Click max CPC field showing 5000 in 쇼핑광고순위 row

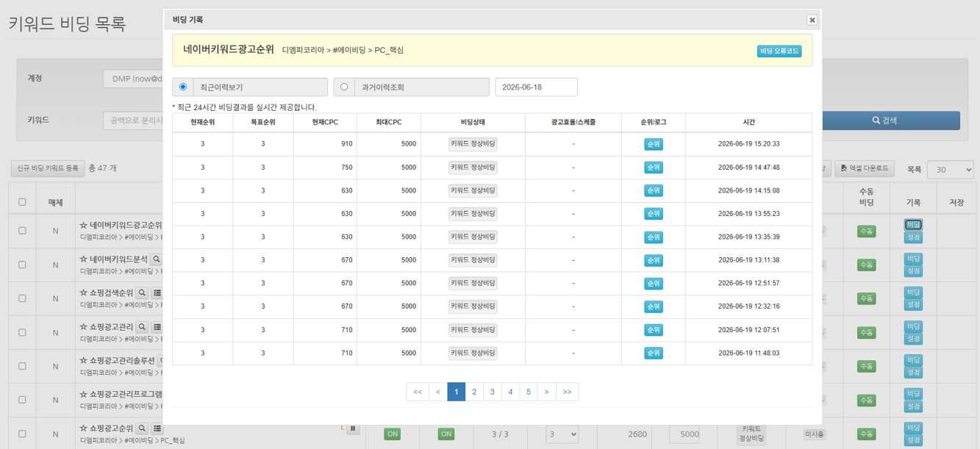point(684,434)
